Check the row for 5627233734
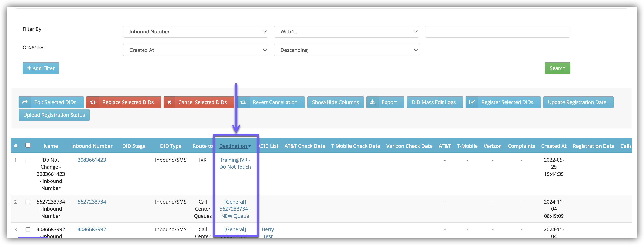Screen dimensions: 644x245 coord(28,202)
